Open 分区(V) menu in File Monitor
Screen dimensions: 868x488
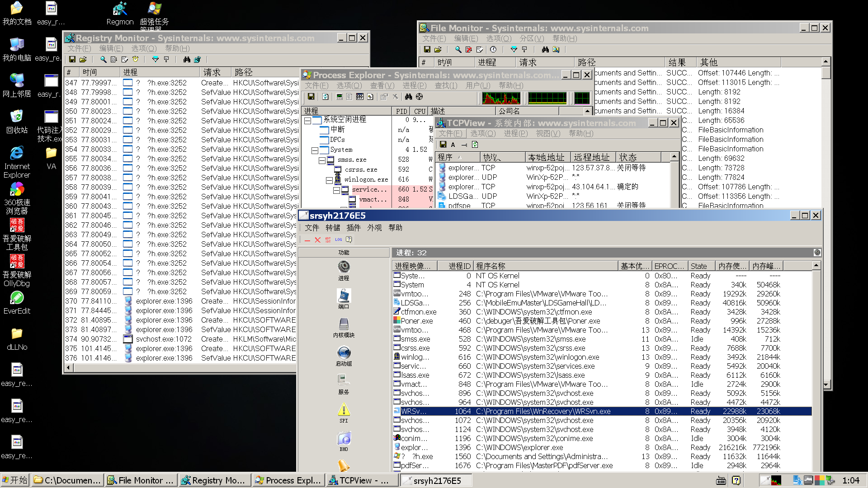(532, 38)
